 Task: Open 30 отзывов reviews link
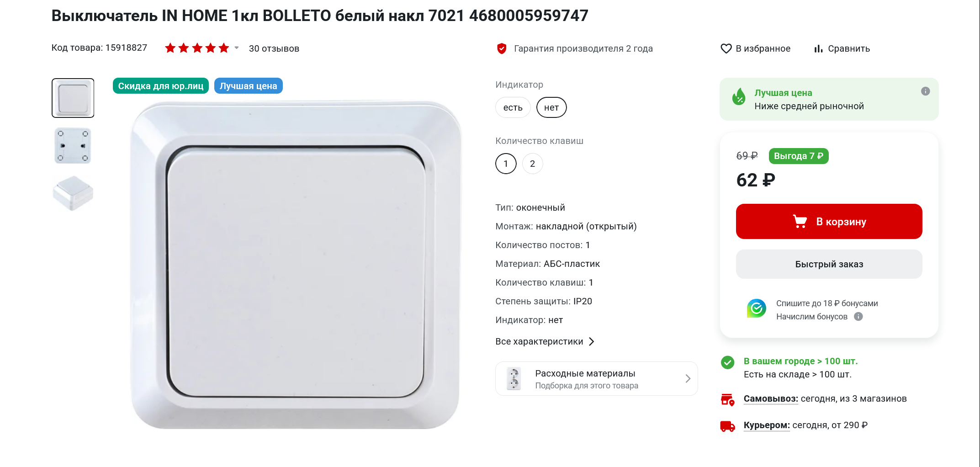tap(274, 48)
